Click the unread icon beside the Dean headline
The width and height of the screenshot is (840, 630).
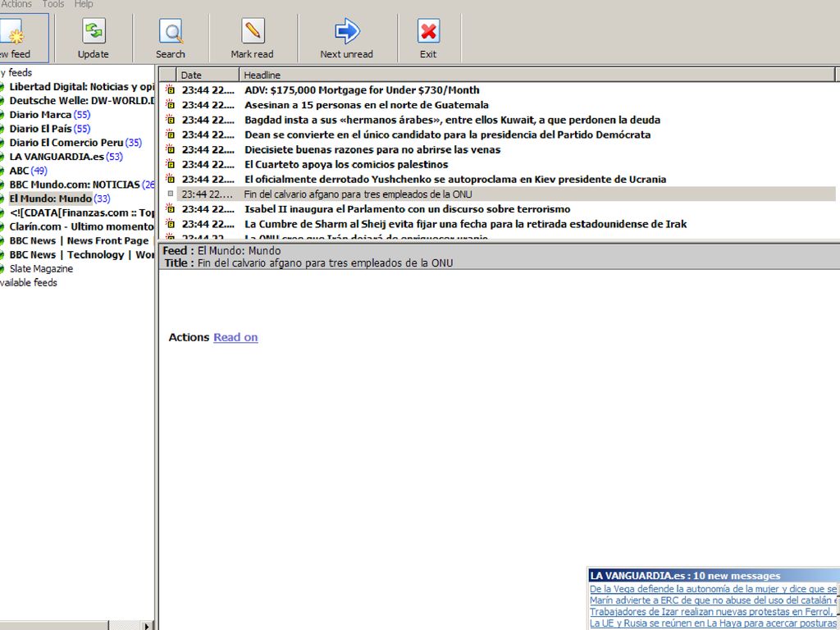pyautogui.click(x=171, y=135)
